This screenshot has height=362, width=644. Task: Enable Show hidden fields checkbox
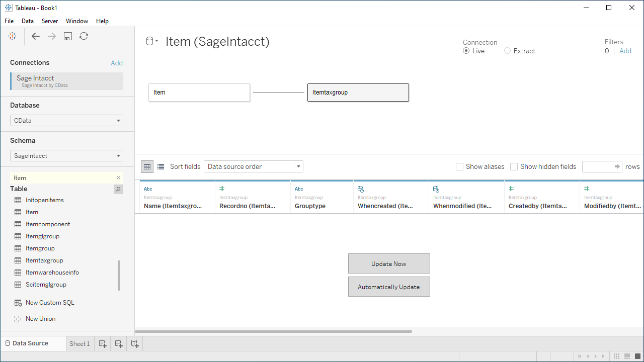514,167
